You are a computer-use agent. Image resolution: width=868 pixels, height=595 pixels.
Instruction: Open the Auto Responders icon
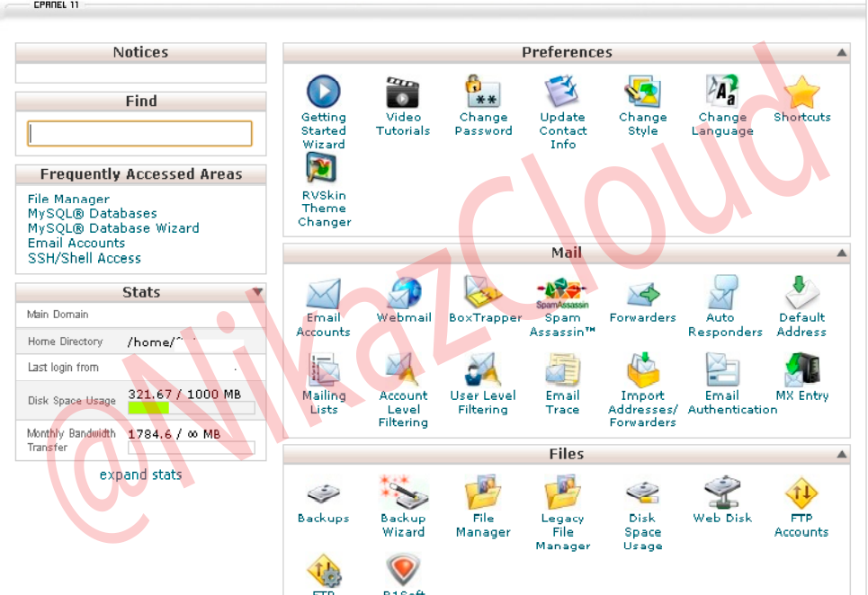pos(723,292)
